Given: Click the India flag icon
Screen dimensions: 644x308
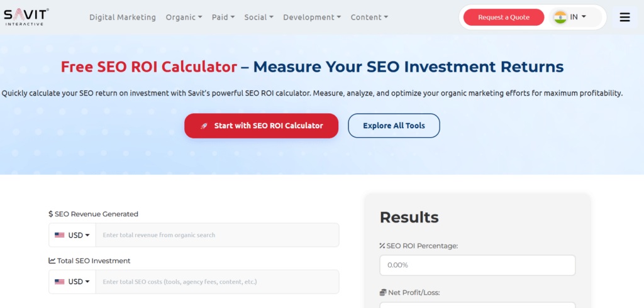Looking at the screenshot, I should [x=560, y=17].
